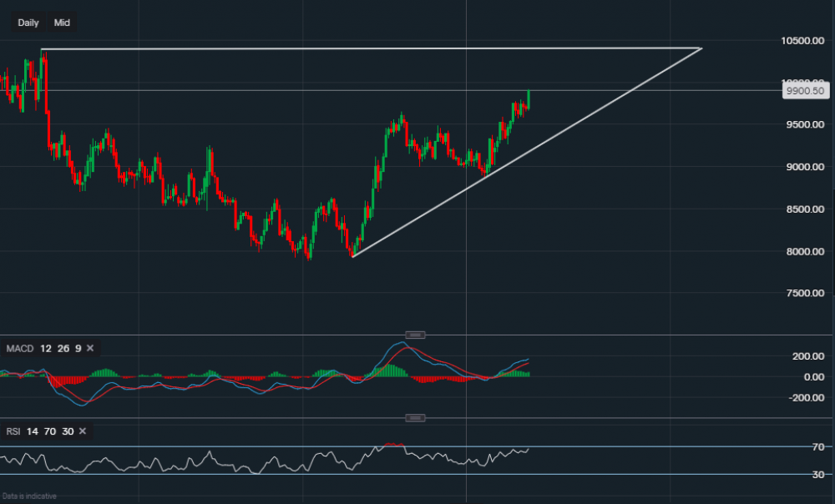Remove the MACD indicator with its X icon
This screenshot has height=504, width=835.
[x=90, y=348]
